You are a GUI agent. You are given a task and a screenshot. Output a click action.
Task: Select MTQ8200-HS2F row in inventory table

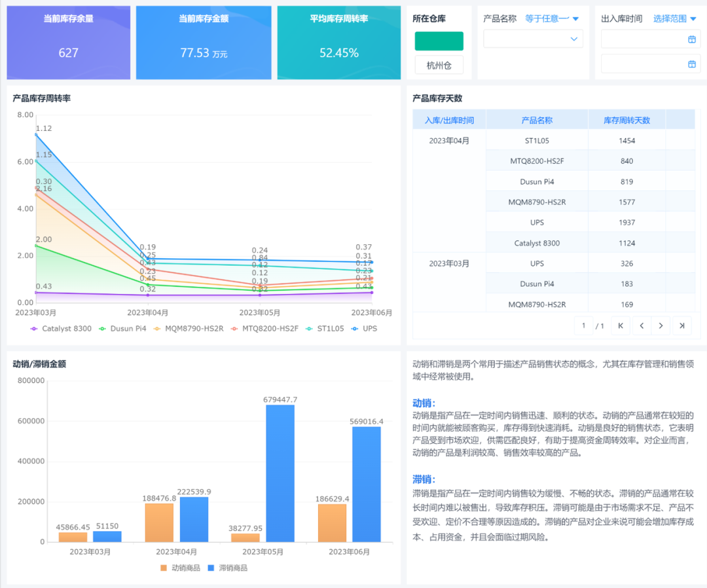(590, 161)
